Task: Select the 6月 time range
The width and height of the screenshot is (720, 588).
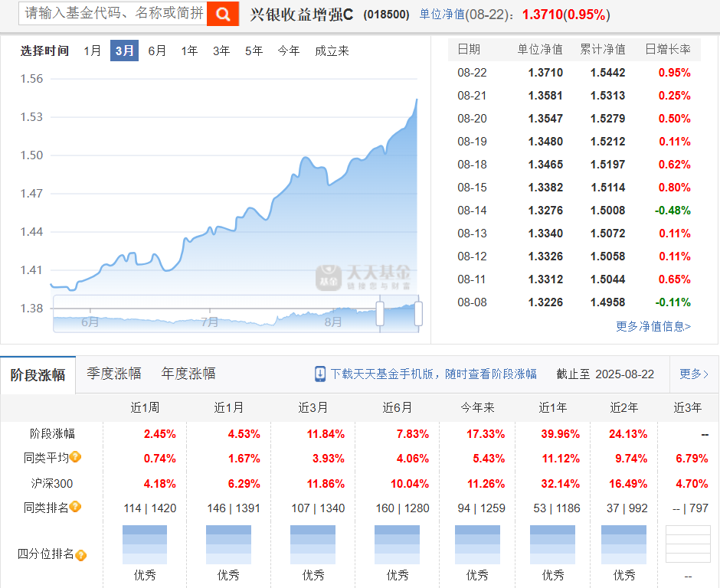Action: pos(157,51)
